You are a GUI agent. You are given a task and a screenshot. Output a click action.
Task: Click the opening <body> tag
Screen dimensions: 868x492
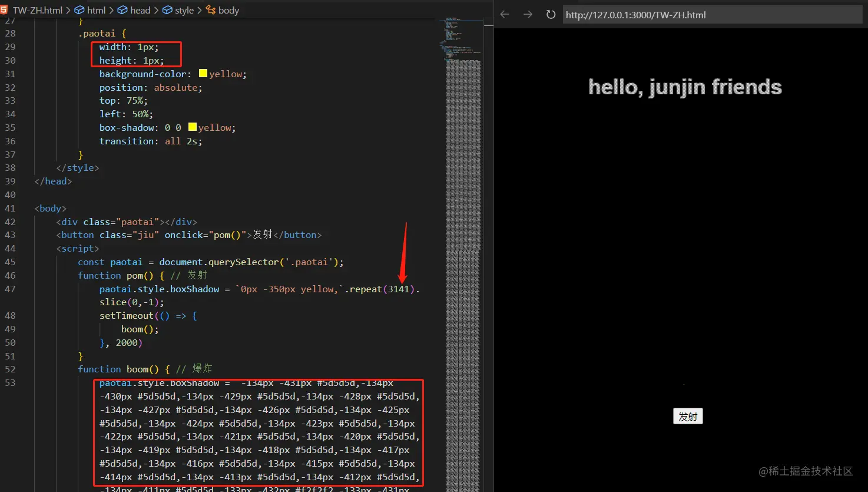pos(51,209)
